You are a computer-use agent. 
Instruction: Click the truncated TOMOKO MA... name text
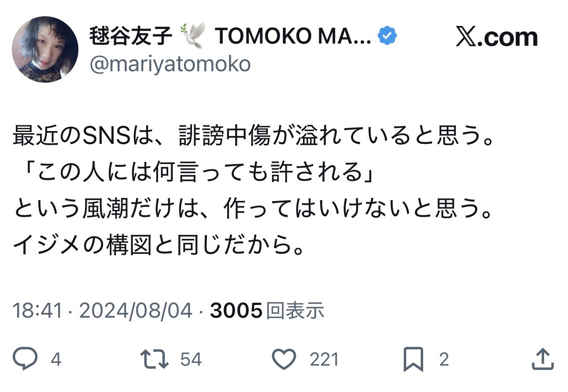[x=294, y=37]
